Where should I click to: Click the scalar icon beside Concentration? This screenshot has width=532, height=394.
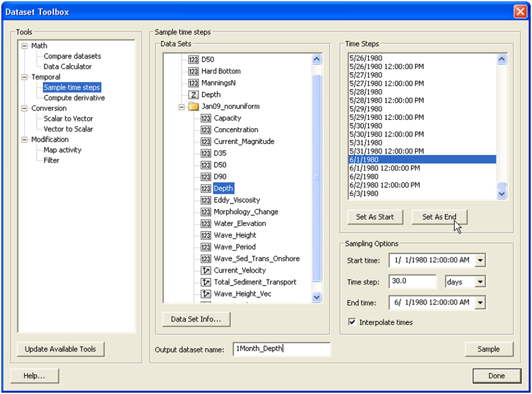click(205, 130)
